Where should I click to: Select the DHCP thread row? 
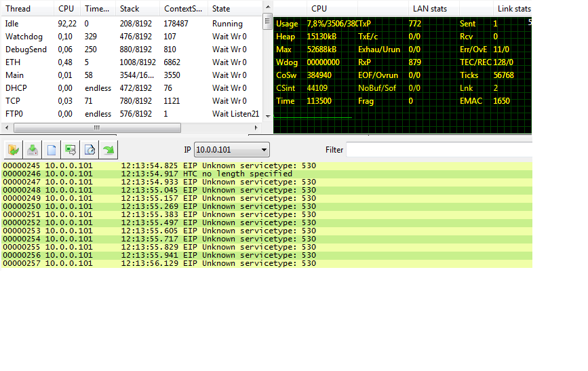[x=132, y=87]
